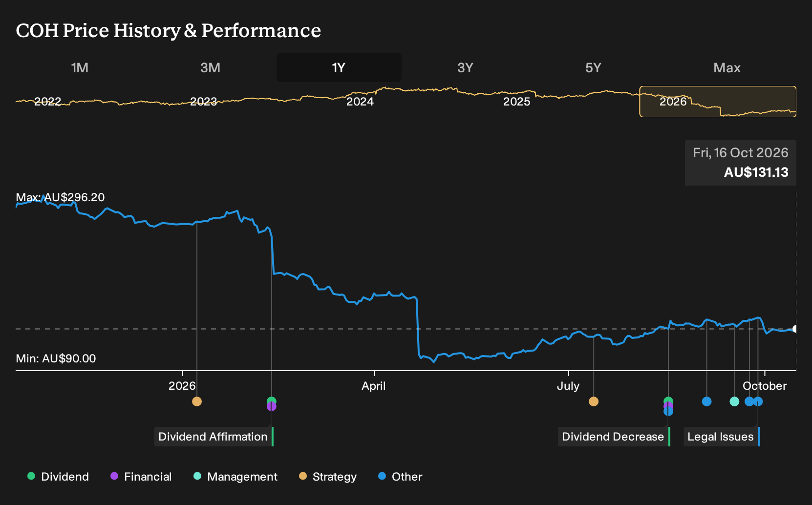
Task: Toggle the Financial legend filter
Action: coord(141,477)
